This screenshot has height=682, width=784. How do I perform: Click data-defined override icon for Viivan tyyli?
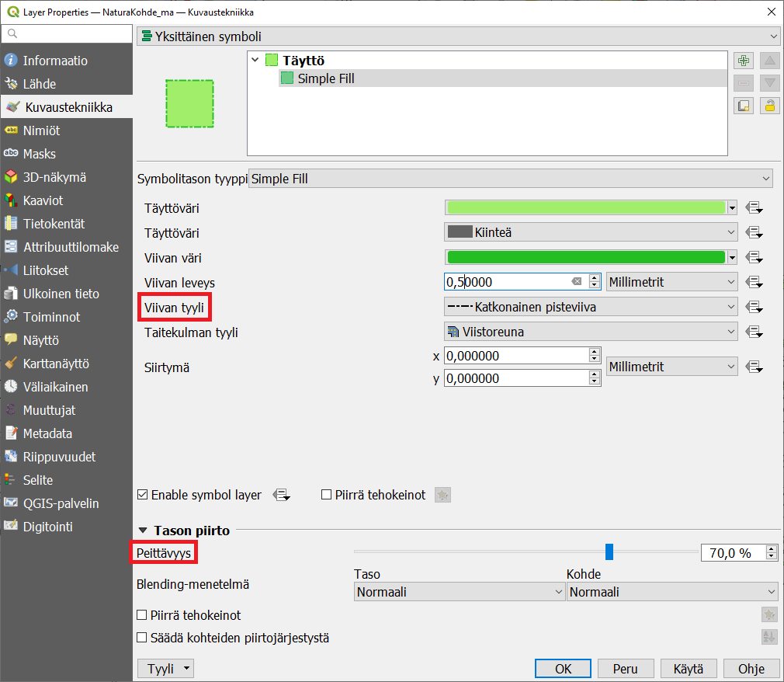click(x=754, y=307)
